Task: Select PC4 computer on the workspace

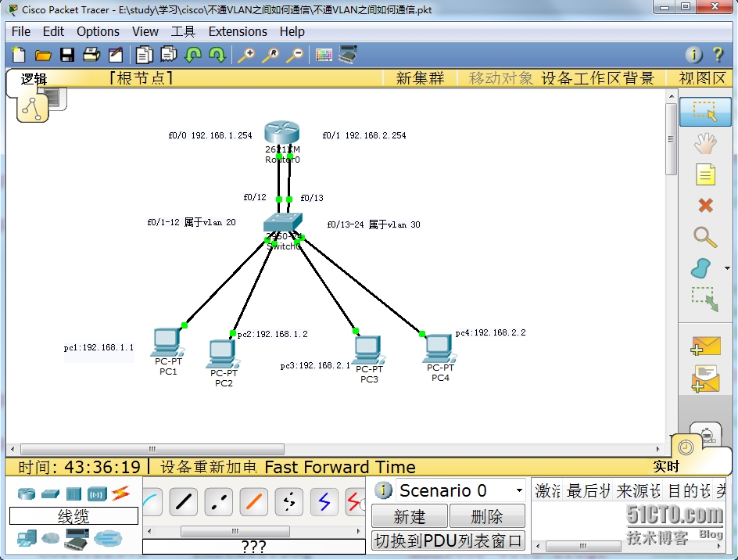Action: (439, 349)
